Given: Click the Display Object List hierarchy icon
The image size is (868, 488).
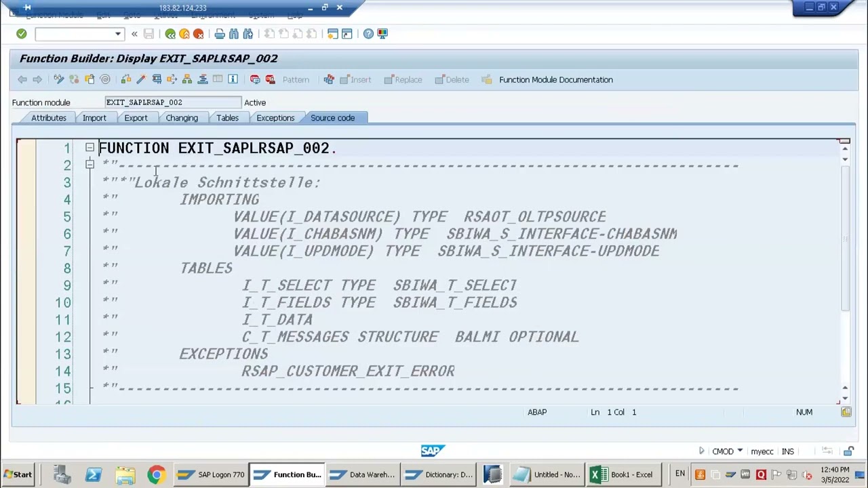Looking at the screenshot, I should click(x=187, y=80).
